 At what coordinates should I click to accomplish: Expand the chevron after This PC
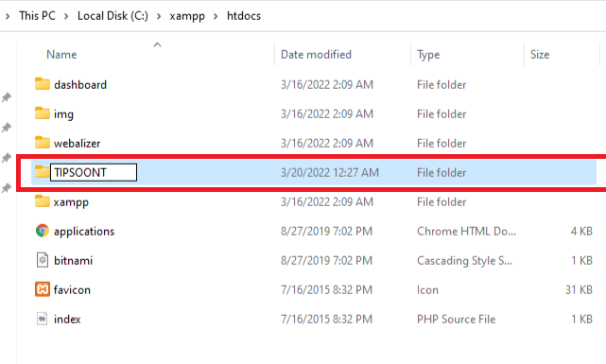(66, 16)
